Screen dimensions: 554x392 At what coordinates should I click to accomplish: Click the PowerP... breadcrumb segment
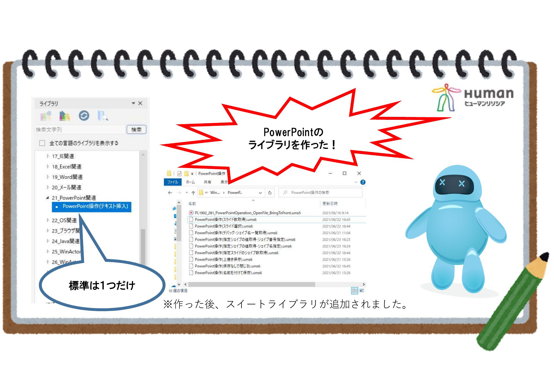click(235, 193)
